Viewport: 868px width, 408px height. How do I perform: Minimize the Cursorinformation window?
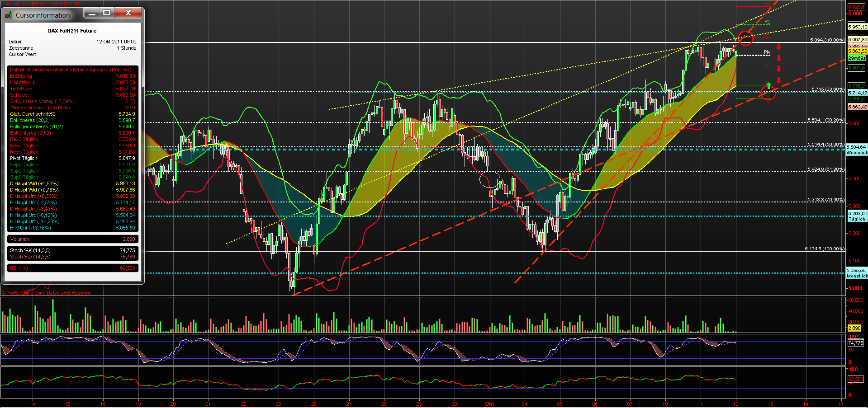point(92,13)
